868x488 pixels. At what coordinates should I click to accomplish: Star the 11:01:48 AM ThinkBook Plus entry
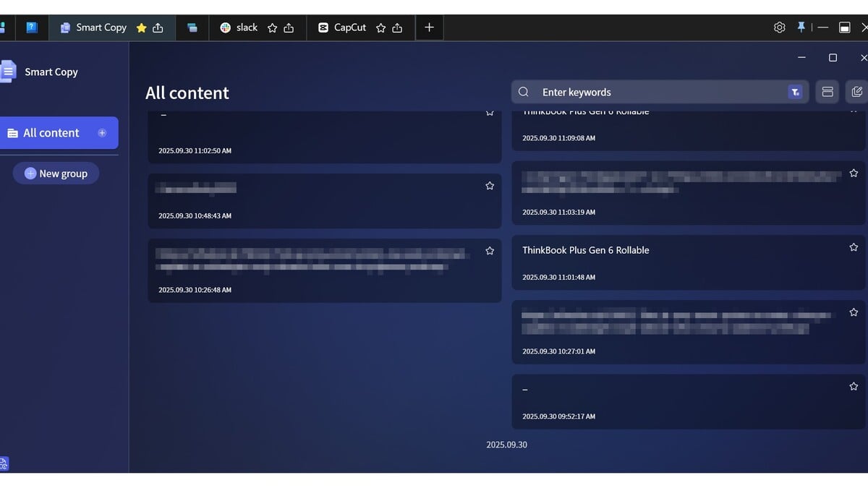854,247
